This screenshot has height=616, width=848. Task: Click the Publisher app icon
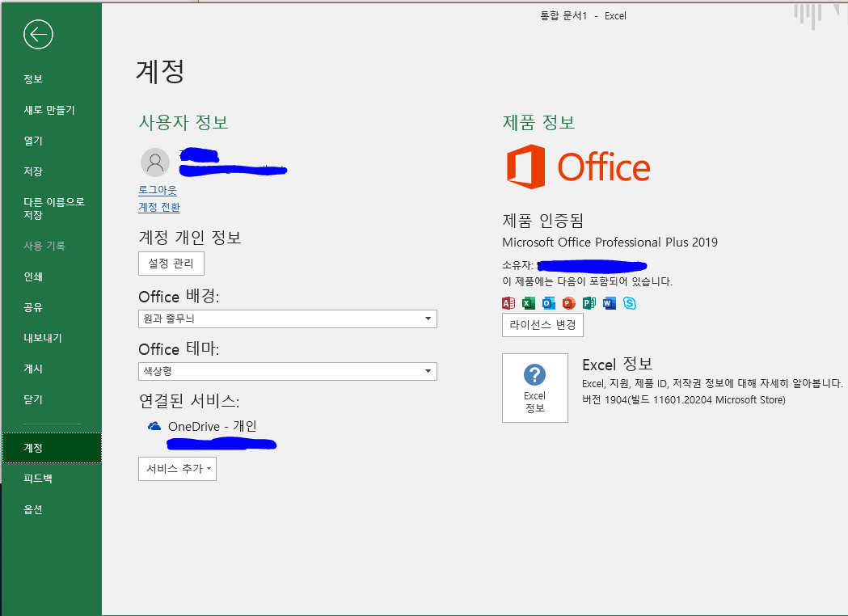click(x=589, y=303)
